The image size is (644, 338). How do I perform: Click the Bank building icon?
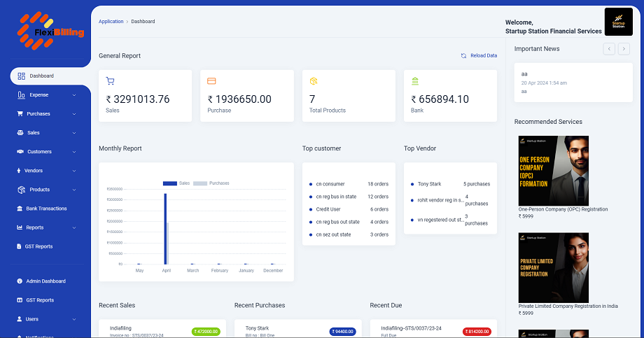(x=415, y=81)
